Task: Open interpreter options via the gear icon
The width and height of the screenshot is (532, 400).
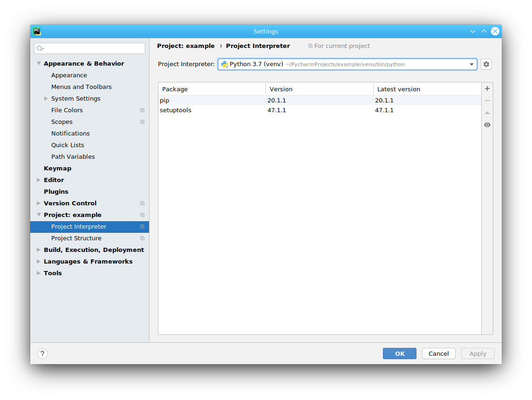Action: coord(486,64)
